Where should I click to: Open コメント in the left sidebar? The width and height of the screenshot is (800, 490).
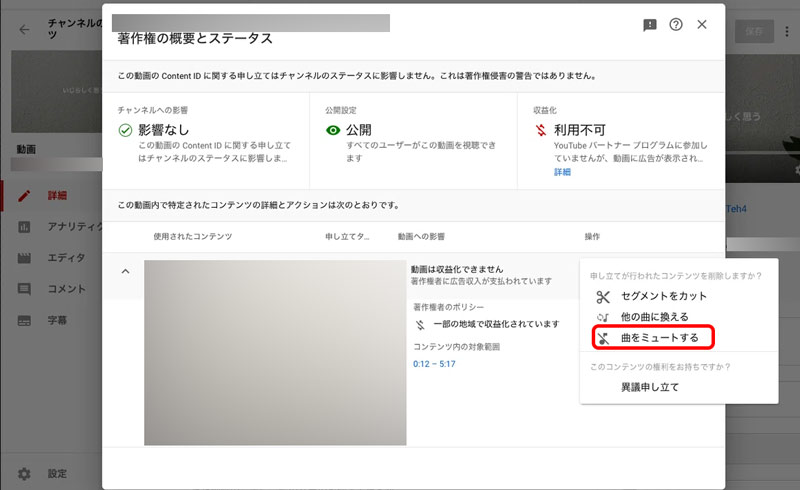[66, 289]
